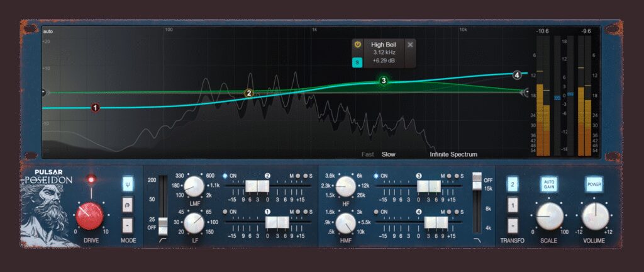
Task: Solo the High Bell band with teal S button
Action: [x=357, y=62]
